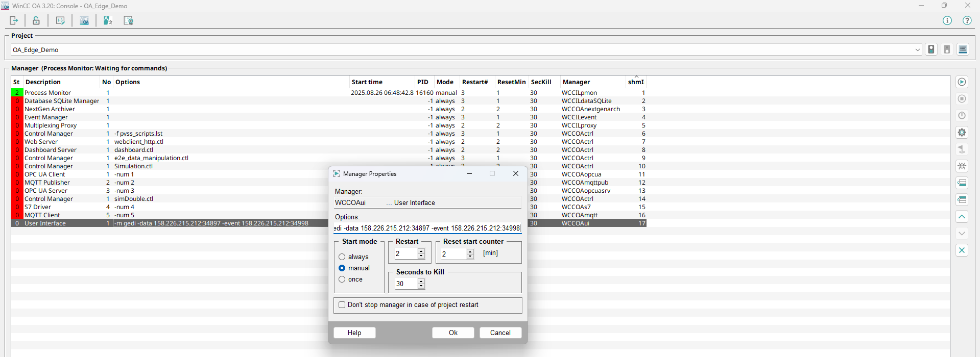This screenshot has width=980, height=357.
Task: Click the Manager column header
Action: pos(576,82)
